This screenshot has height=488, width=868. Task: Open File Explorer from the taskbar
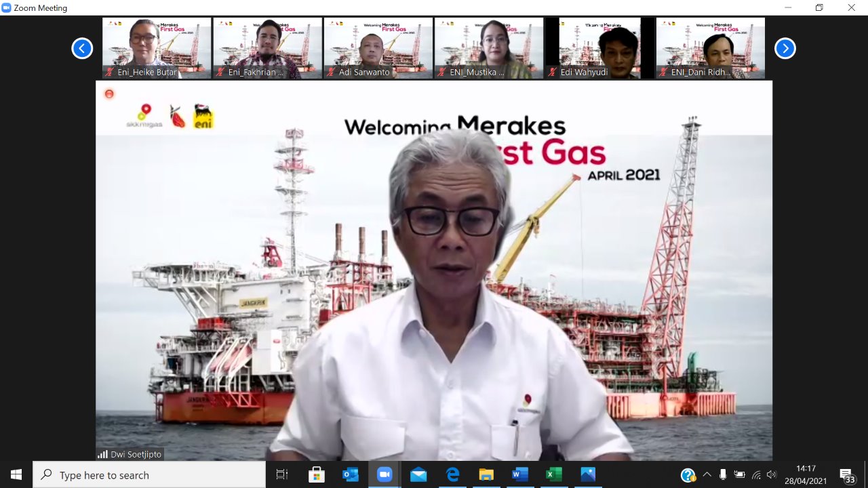pyautogui.click(x=486, y=474)
